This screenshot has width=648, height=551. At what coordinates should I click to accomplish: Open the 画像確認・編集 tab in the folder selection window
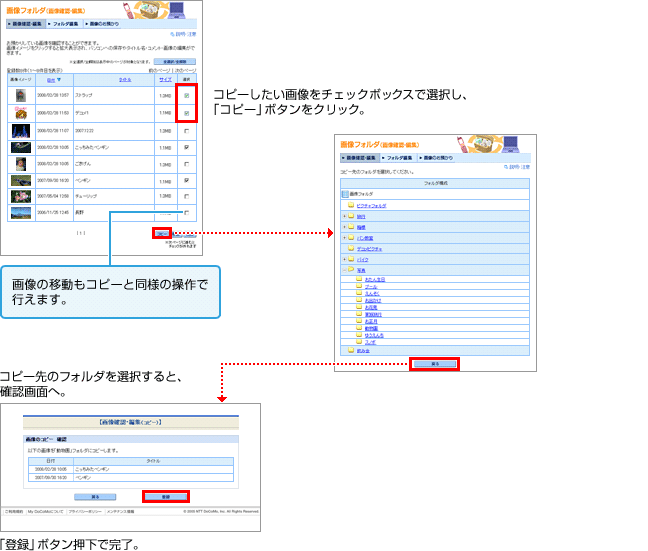[360, 158]
